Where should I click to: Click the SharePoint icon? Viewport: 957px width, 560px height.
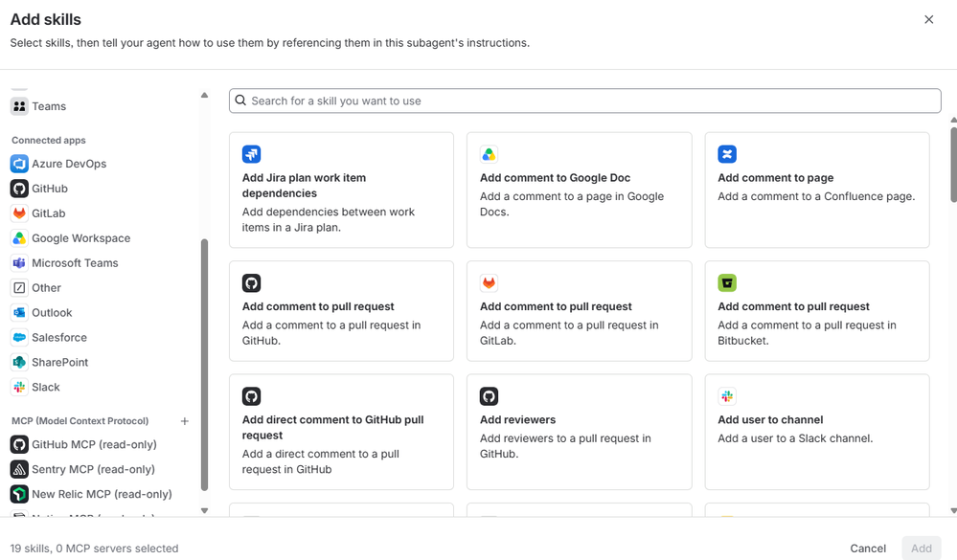click(19, 363)
